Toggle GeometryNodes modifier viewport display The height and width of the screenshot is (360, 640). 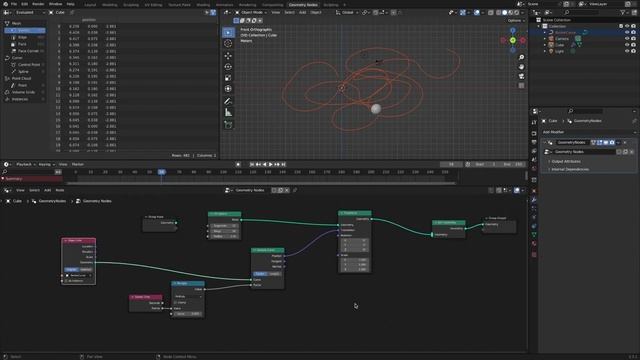pyautogui.click(x=606, y=142)
